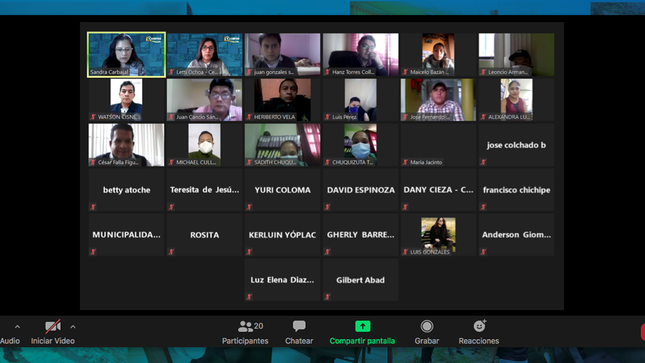Image resolution: width=645 pixels, height=363 pixels.
Task: Click muted mic icon on Gilbert Abad tile
Action: pyautogui.click(x=327, y=296)
